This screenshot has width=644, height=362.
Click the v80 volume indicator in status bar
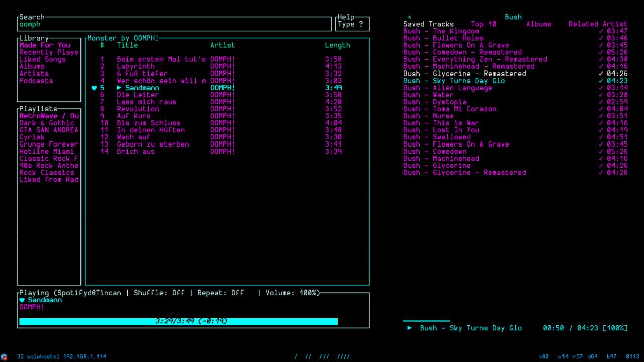544,357
